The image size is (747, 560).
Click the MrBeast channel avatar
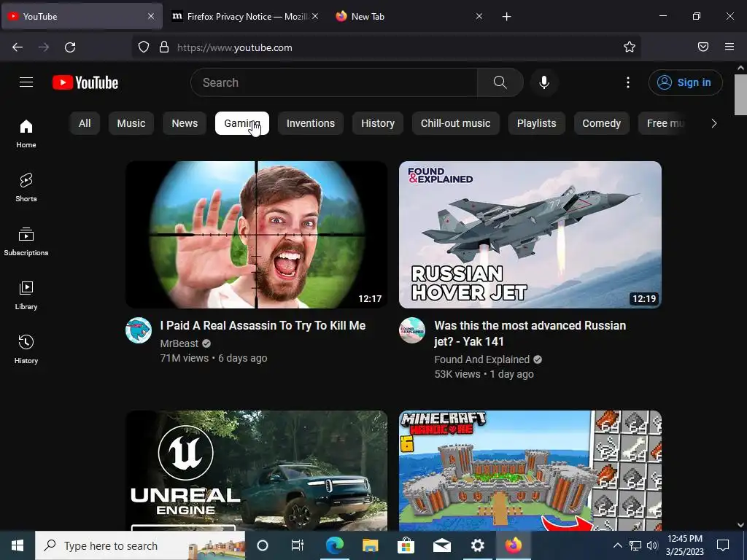pos(139,330)
